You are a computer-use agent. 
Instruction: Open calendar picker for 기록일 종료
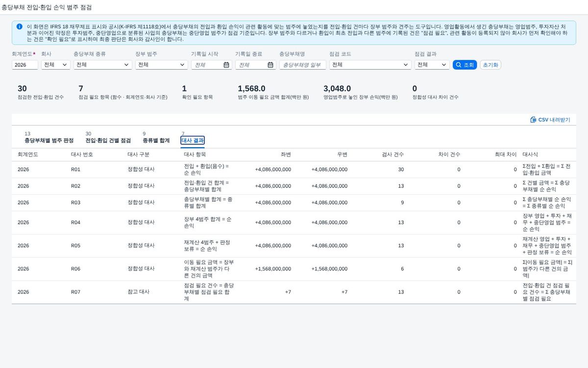[x=270, y=65]
